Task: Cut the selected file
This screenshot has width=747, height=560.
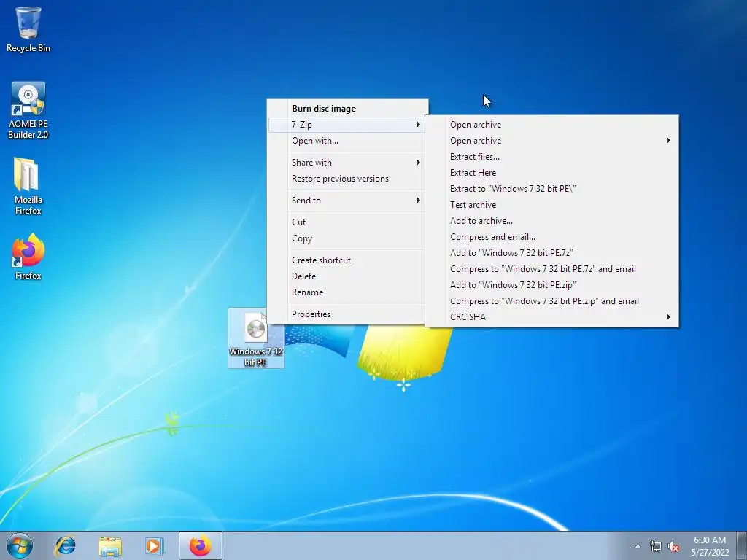Action: (x=347, y=222)
